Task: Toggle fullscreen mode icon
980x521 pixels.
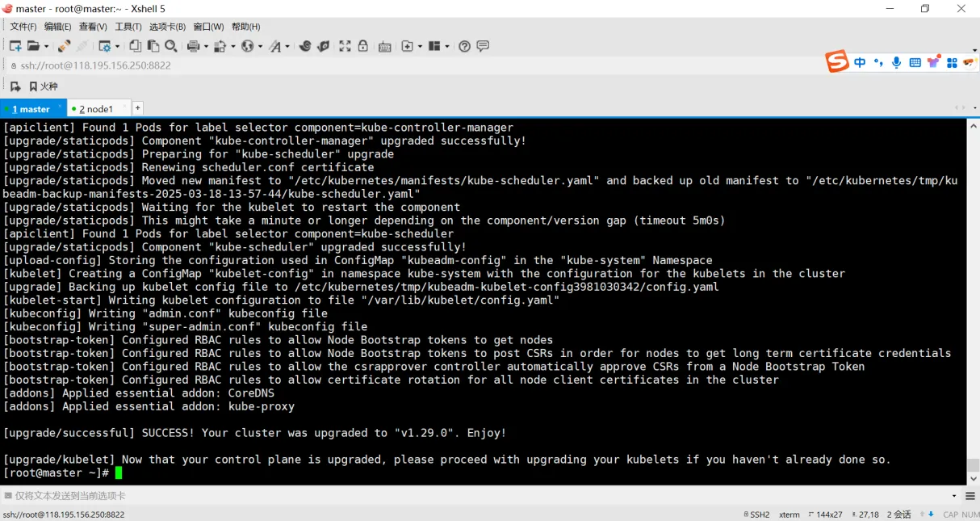Action: (x=345, y=46)
